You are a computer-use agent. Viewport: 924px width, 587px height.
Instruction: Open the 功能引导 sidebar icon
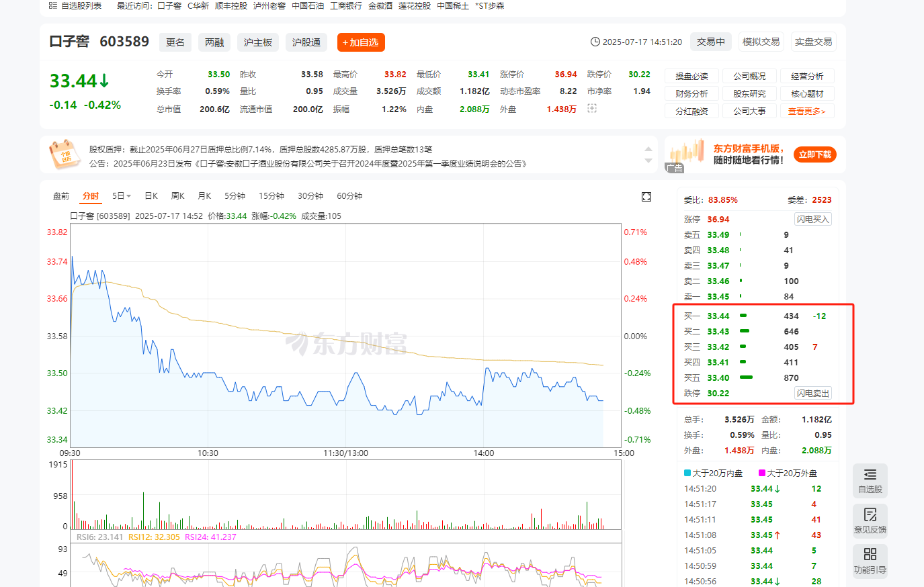click(x=870, y=561)
